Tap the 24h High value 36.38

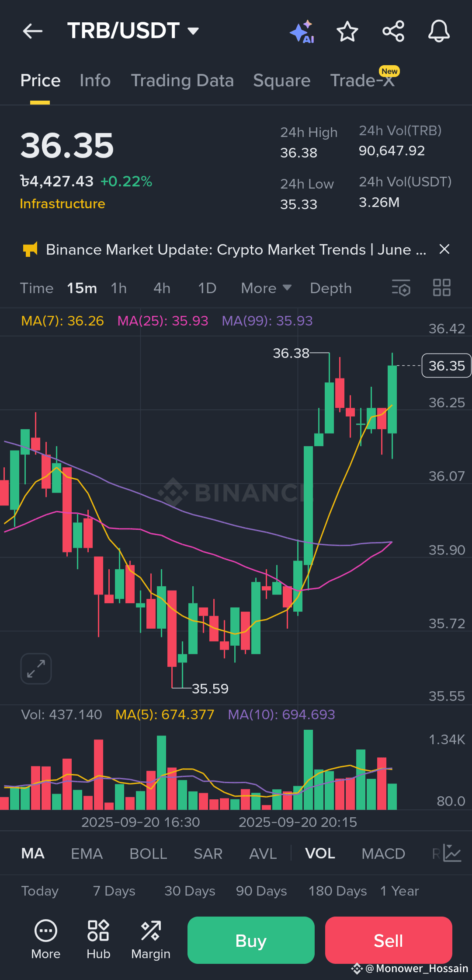(298, 153)
